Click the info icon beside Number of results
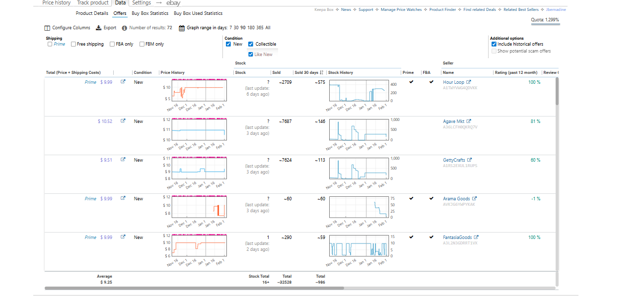The height and width of the screenshot is (296, 644). point(124,28)
